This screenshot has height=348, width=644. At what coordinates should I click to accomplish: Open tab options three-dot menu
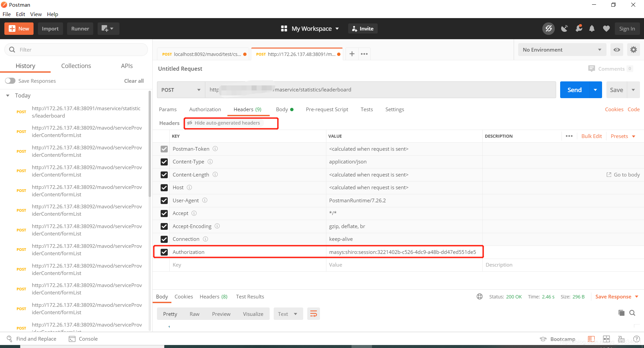(364, 54)
